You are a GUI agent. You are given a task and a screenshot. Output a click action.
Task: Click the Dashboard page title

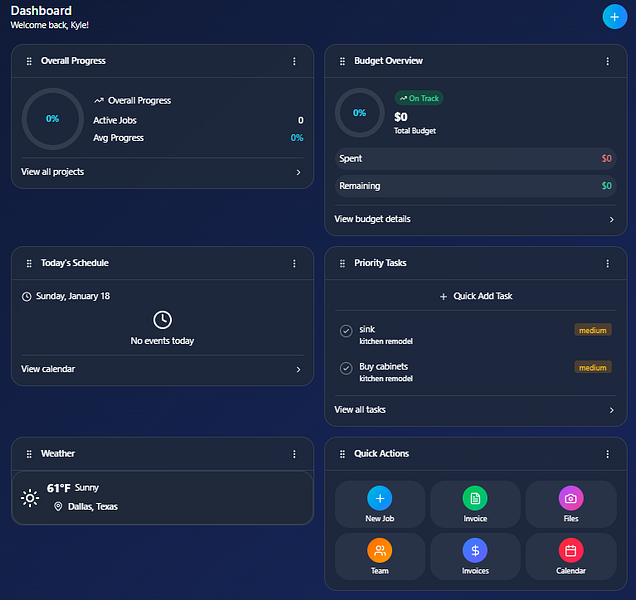41,11
